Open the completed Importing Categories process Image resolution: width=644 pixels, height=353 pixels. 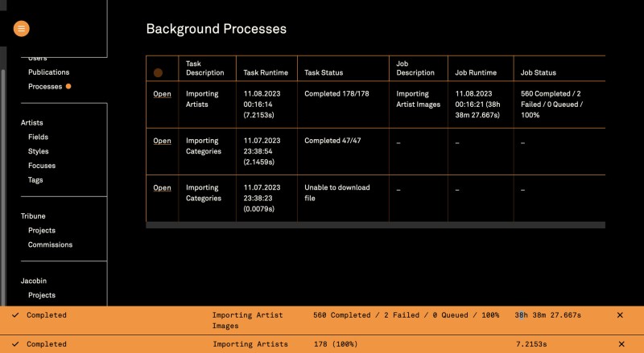162,141
